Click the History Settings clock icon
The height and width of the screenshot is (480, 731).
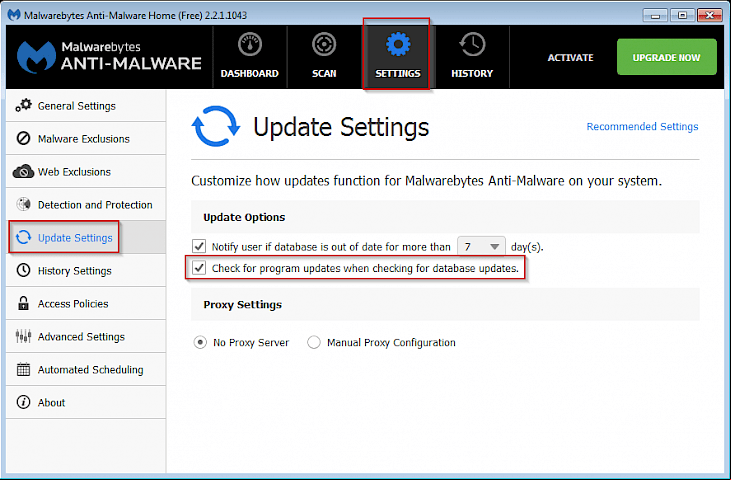(23, 270)
